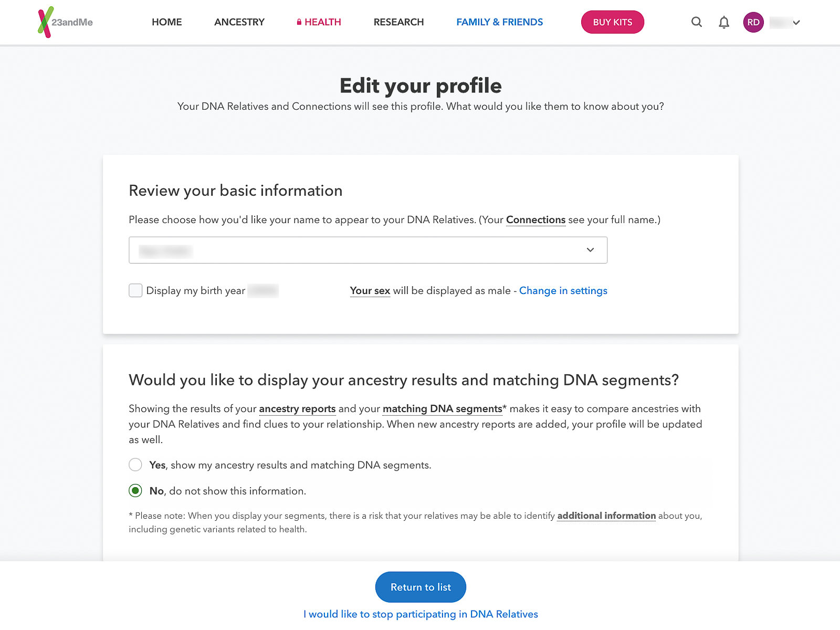The height and width of the screenshot is (630, 840).
Task: Enable Display my birth year checkbox
Action: point(135,290)
